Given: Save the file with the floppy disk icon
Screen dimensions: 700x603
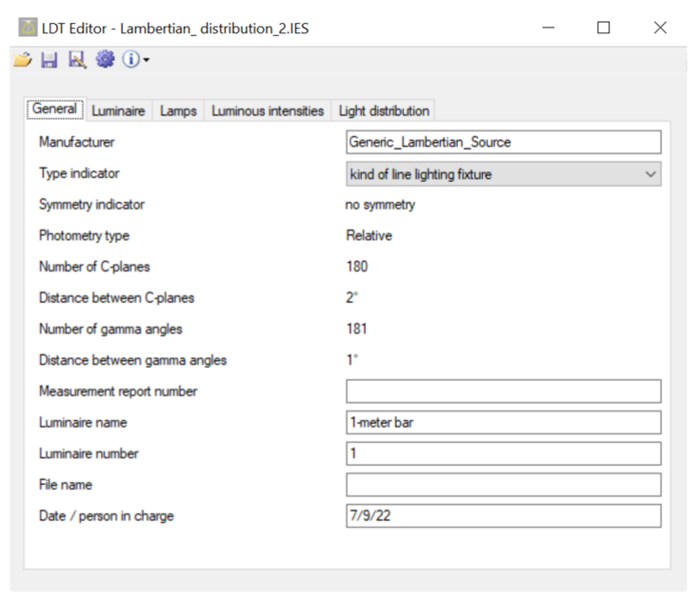Looking at the screenshot, I should [x=50, y=59].
